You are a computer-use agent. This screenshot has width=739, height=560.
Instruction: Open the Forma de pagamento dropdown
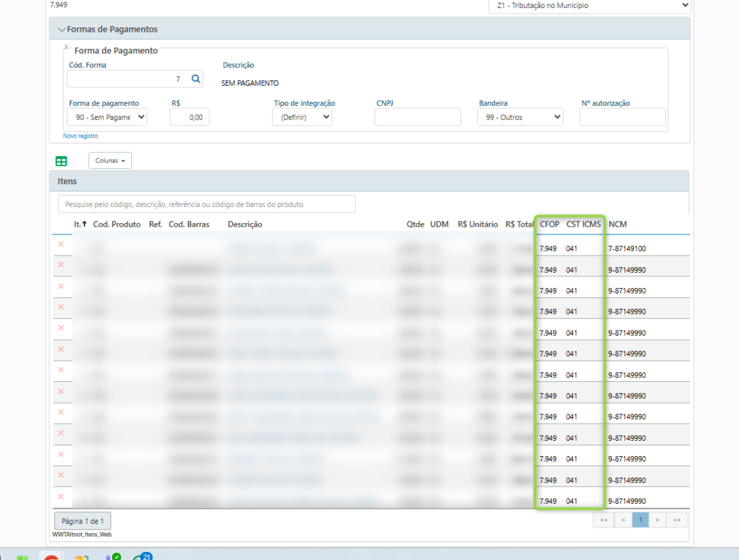[x=108, y=117]
